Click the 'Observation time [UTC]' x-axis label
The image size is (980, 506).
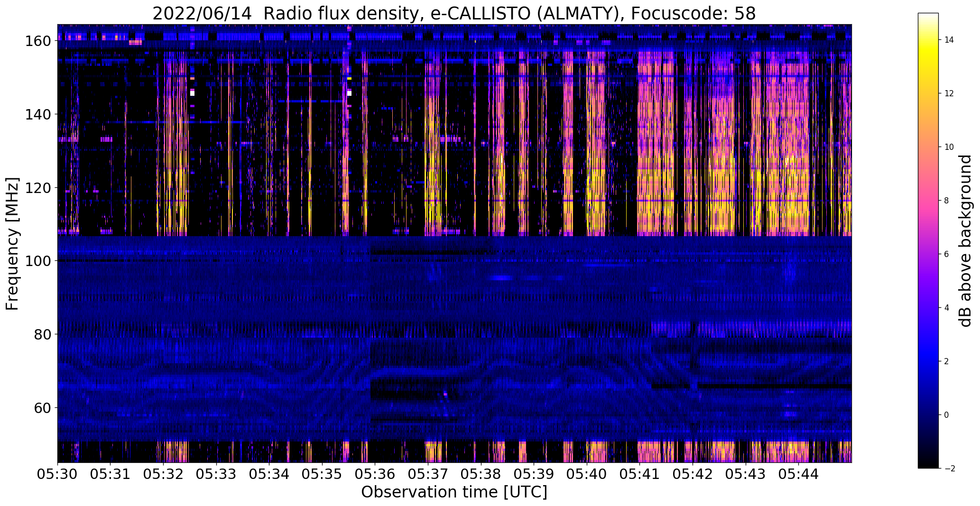click(454, 492)
